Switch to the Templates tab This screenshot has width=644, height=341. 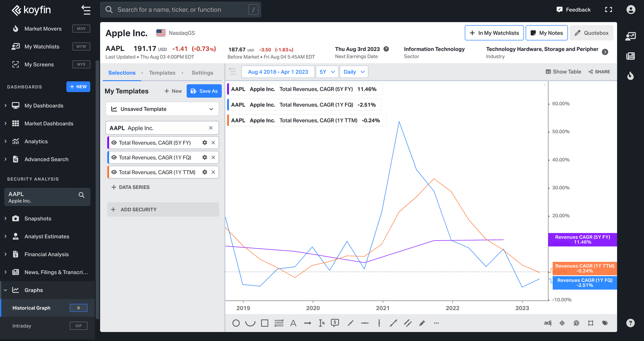[x=162, y=73]
